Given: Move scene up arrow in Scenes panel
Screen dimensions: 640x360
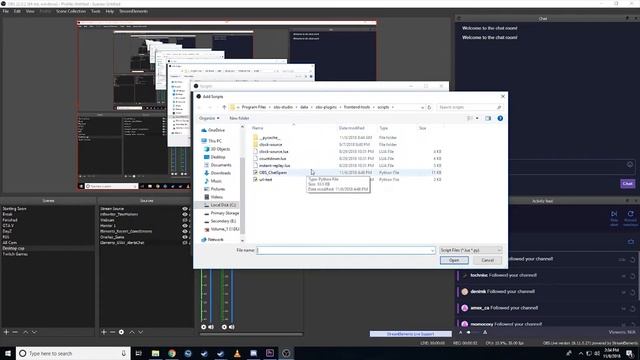Looking at the screenshot, I should click(25, 332).
